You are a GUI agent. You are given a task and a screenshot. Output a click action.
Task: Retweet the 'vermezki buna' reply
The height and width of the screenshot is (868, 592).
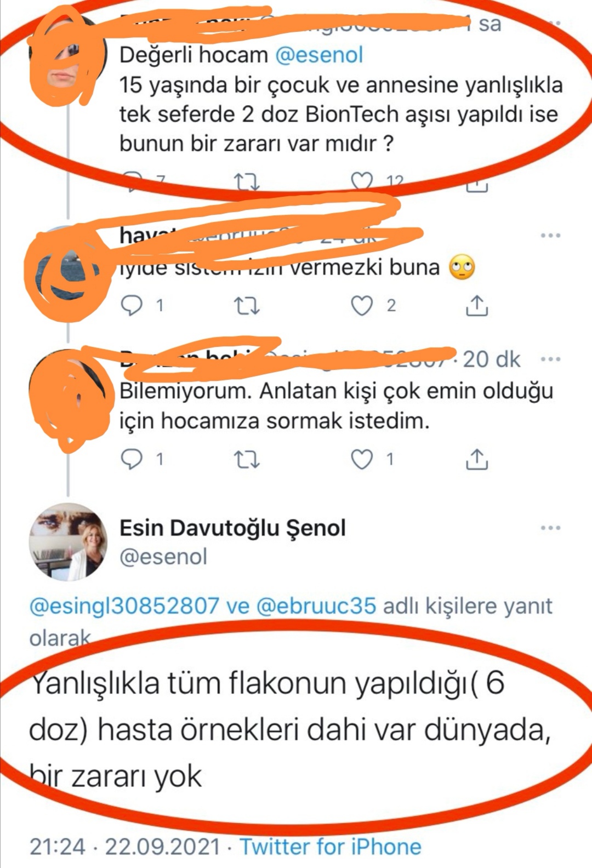247,306
